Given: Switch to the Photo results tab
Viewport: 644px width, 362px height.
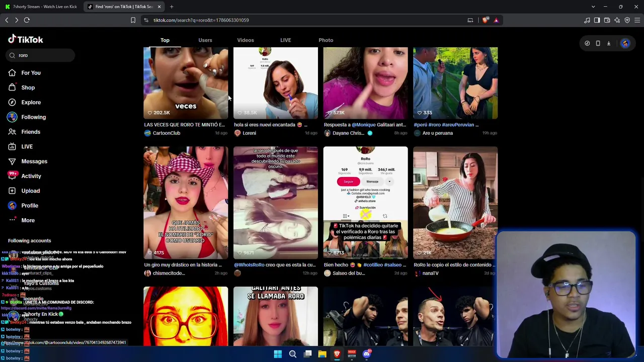Looking at the screenshot, I should tap(326, 40).
